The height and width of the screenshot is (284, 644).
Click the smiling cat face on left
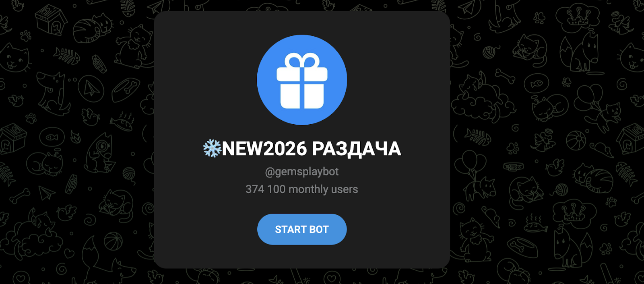coord(15,58)
